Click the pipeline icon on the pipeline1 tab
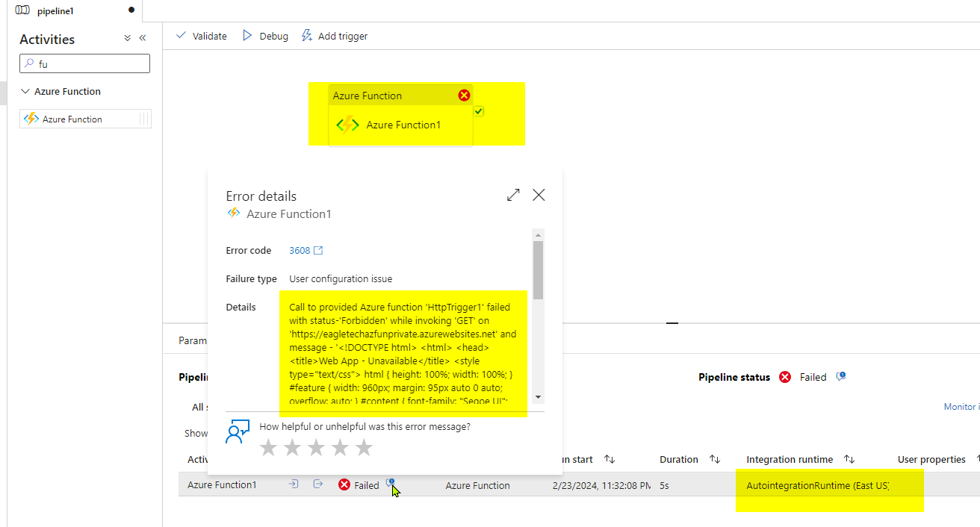 click(x=22, y=10)
